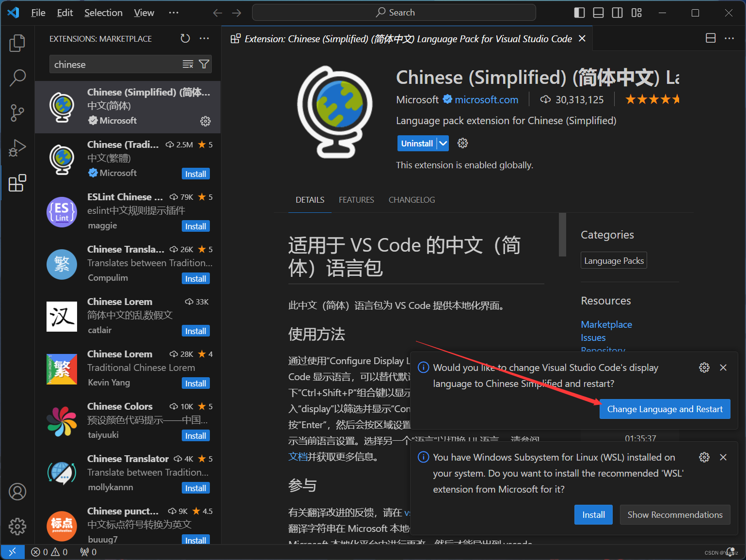Switch to the Details tab

coord(310,200)
